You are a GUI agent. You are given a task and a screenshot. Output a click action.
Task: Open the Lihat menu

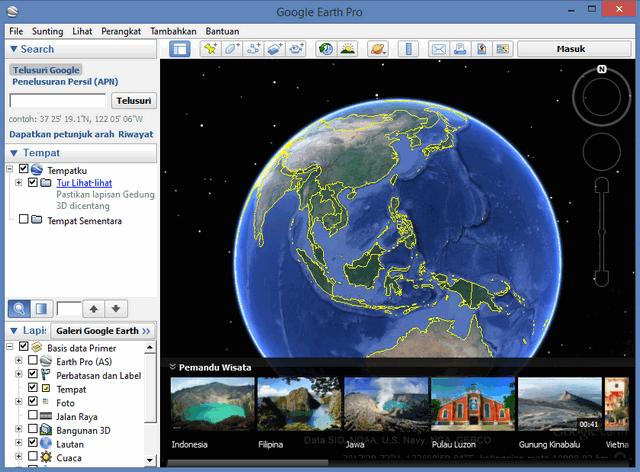(82, 31)
